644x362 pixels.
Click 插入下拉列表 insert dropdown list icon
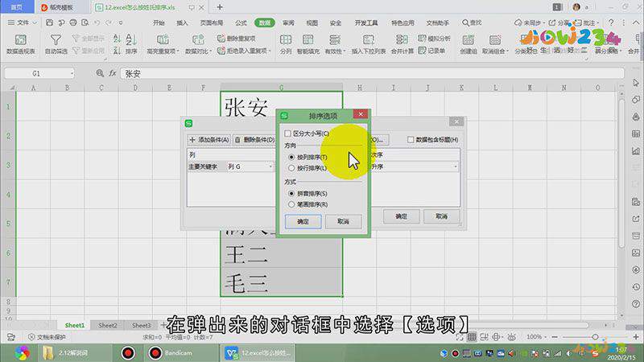[369, 39]
